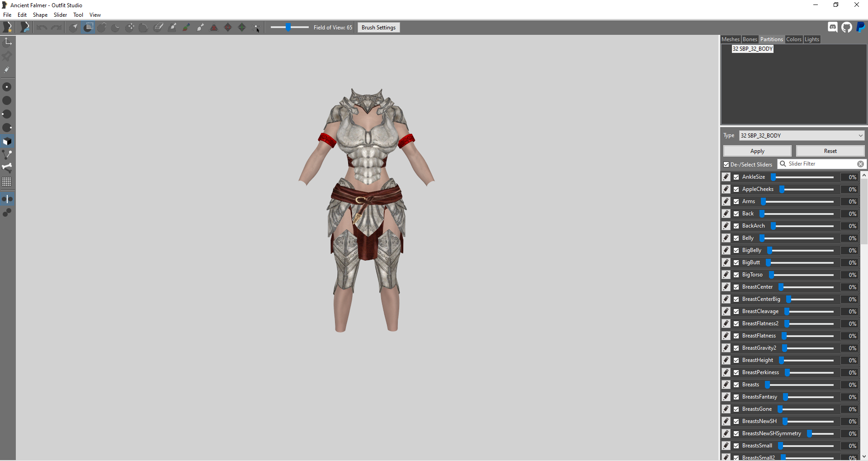Click the Load Project toolbar icon
Image resolution: width=868 pixels, height=461 pixels.
(x=25, y=28)
